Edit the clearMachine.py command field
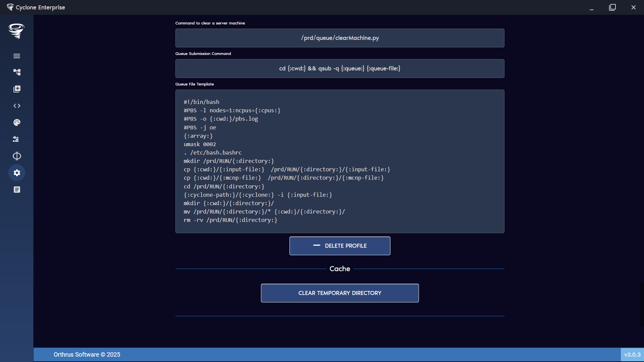The width and height of the screenshot is (644, 362). pyautogui.click(x=339, y=38)
